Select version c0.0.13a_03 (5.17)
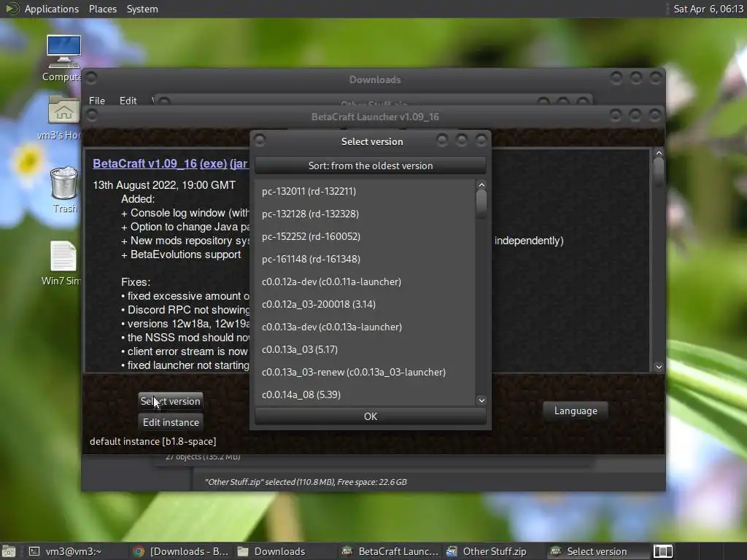The image size is (747, 560). (365, 349)
